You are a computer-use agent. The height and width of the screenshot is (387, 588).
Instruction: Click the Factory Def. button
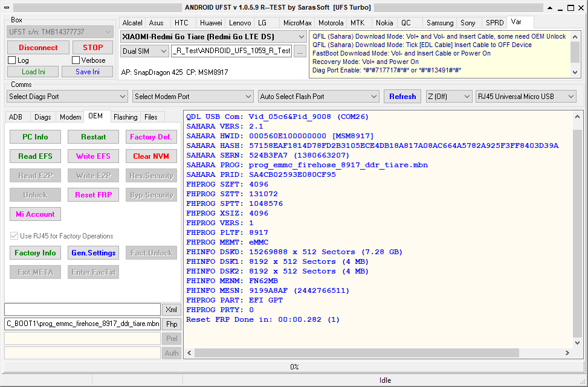pyautogui.click(x=151, y=136)
